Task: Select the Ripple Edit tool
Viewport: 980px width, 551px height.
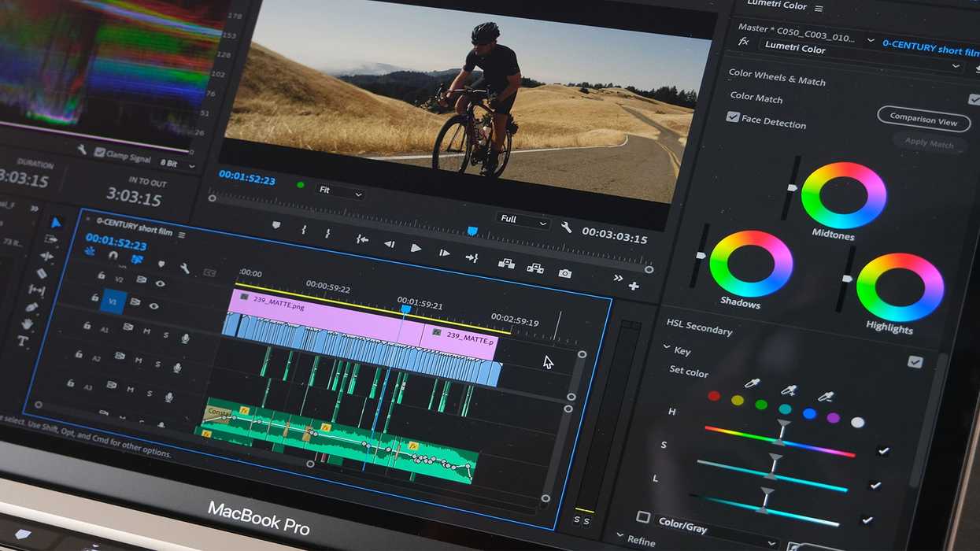Action: point(46,257)
